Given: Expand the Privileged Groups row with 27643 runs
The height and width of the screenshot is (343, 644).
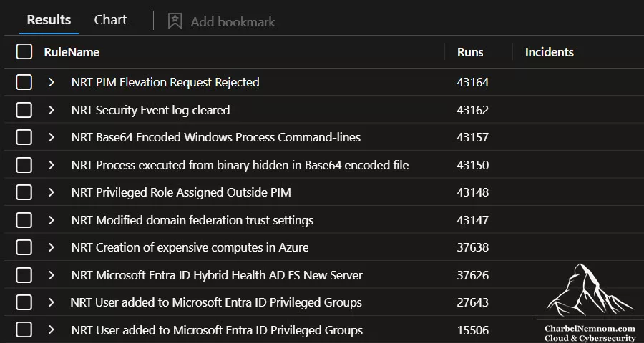Looking at the screenshot, I should [52, 302].
